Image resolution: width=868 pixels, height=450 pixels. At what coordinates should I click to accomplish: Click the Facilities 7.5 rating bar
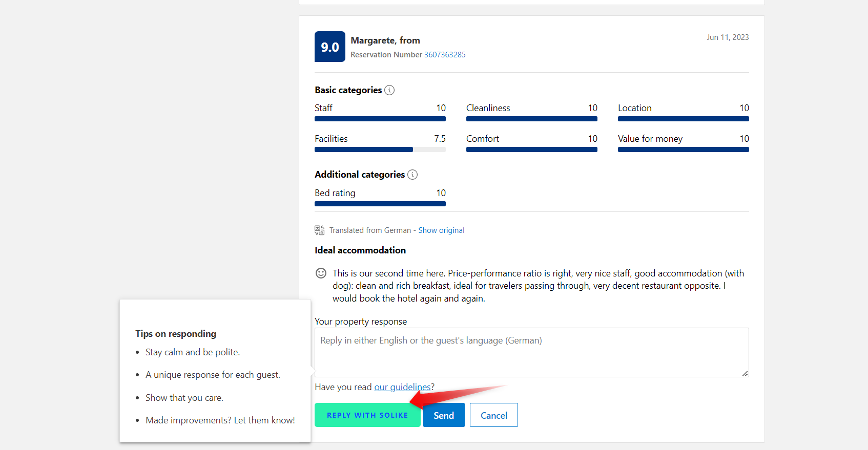(x=380, y=149)
